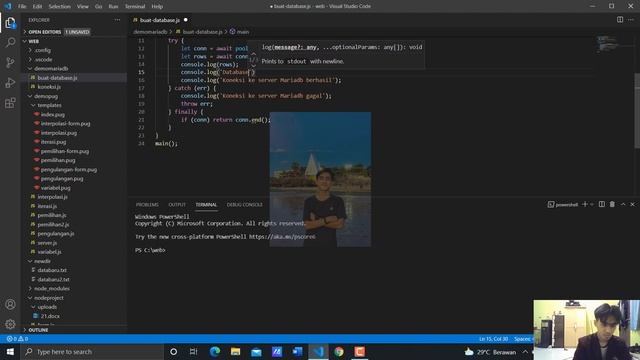Open File Explorer from the taskbar
The image size is (640, 360).
[236, 351]
